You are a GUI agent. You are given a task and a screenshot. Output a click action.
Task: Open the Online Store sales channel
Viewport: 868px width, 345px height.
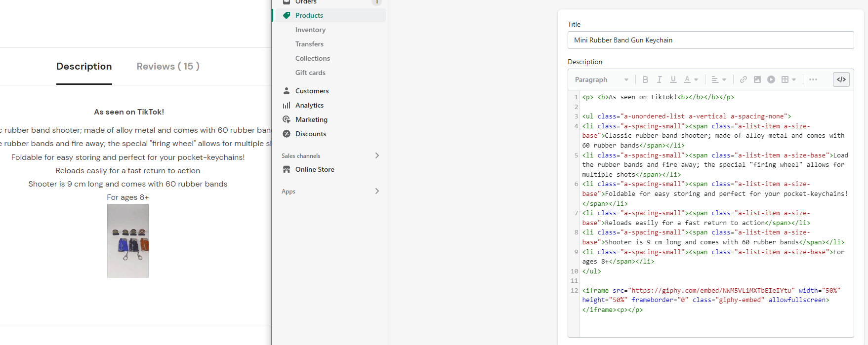315,169
